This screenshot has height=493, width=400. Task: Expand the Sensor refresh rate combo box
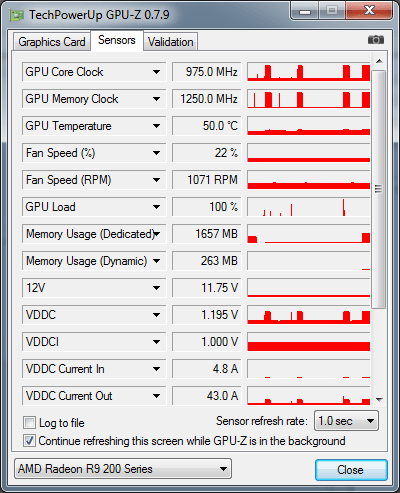346,421
